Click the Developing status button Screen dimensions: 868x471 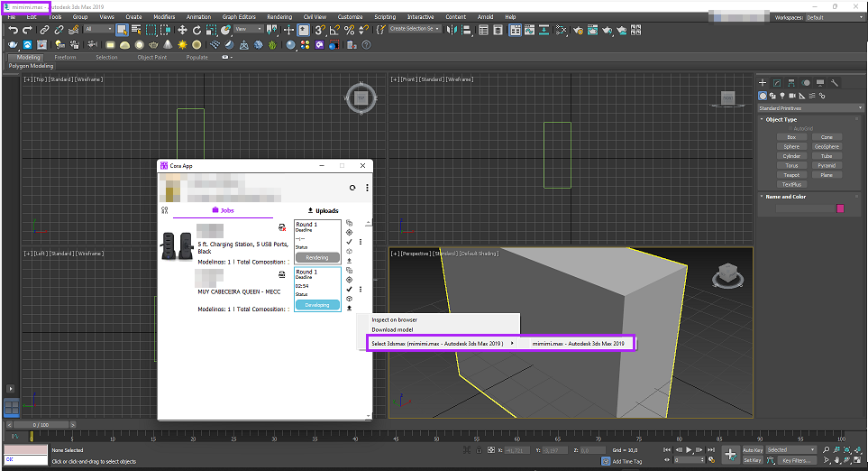[317, 304]
